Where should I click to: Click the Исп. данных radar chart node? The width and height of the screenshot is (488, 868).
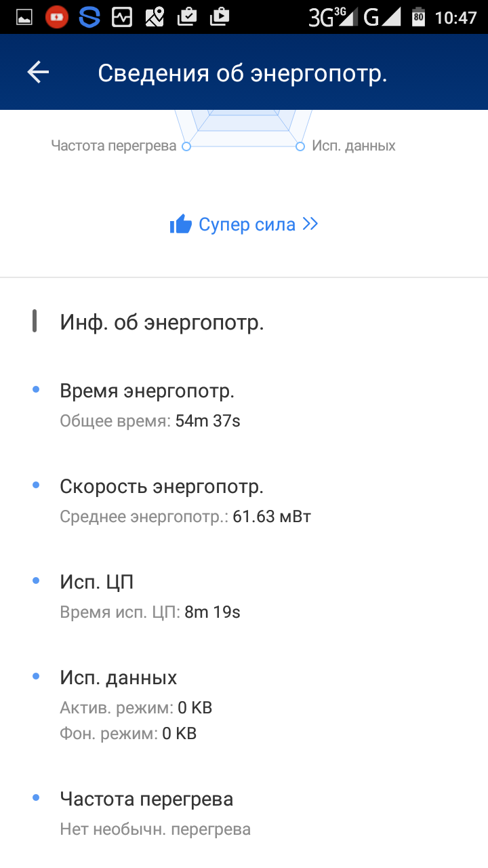pos(300,146)
